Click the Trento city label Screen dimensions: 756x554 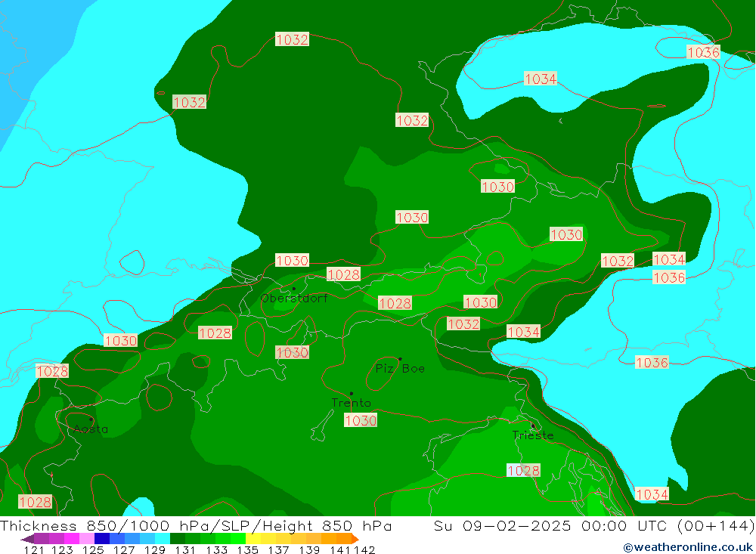[351, 403]
